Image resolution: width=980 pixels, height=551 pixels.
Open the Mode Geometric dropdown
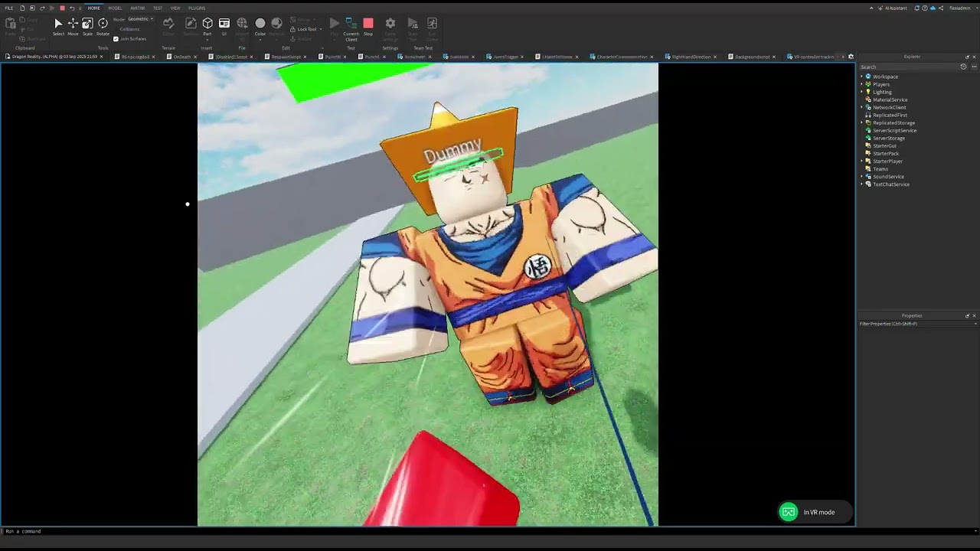[x=139, y=19]
